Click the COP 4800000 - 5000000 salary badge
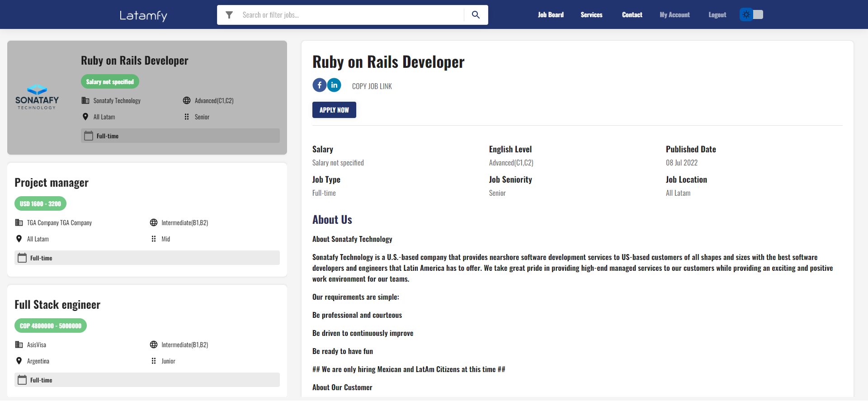The height and width of the screenshot is (420, 868). coord(51,326)
